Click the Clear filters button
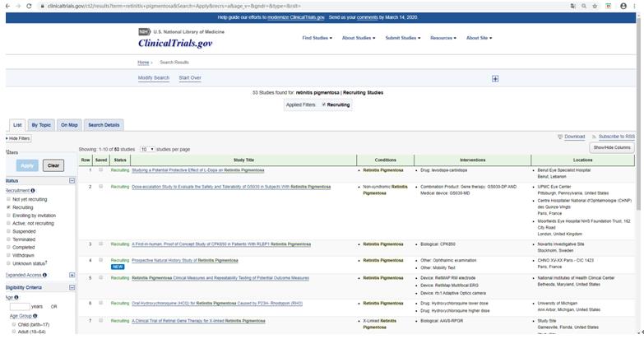This screenshot has width=644, height=339. [53, 165]
